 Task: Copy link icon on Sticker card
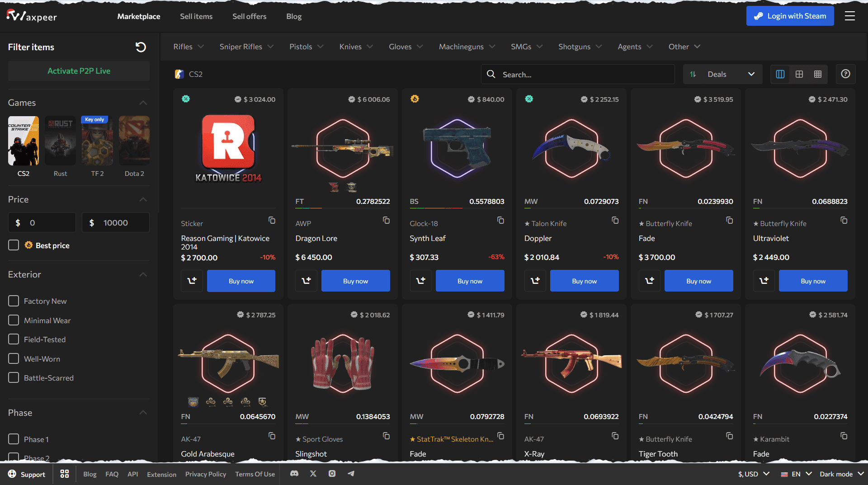click(272, 220)
